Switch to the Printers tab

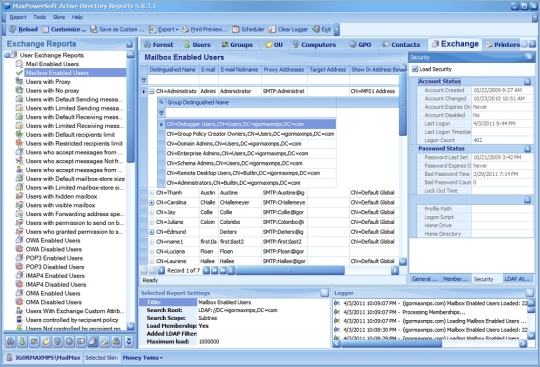click(502, 44)
